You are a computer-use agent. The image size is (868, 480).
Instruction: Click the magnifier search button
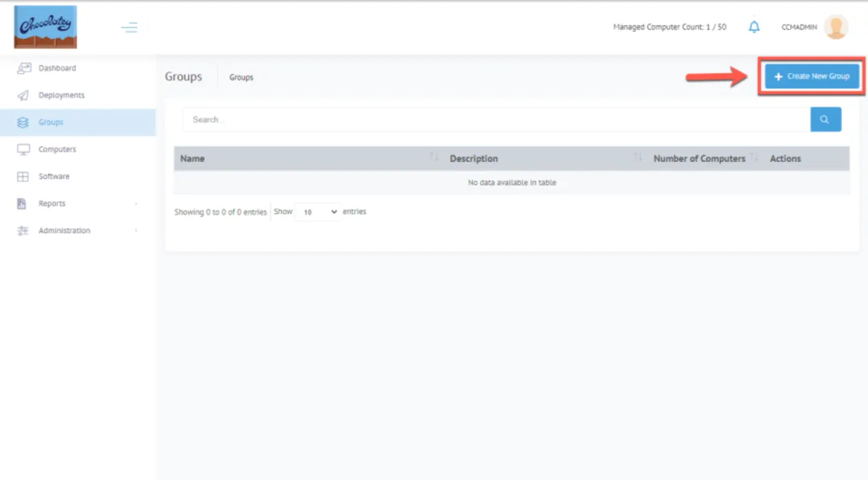pyautogui.click(x=825, y=119)
